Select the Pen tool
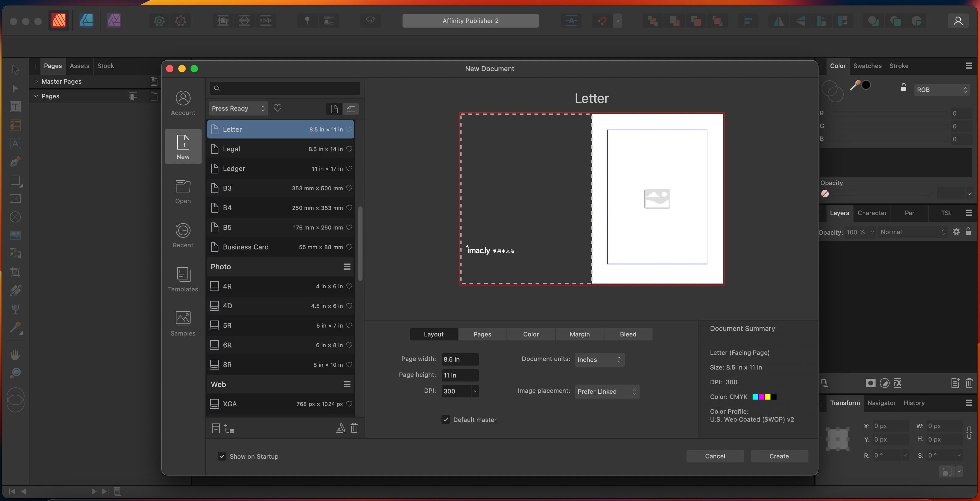Image resolution: width=980 pixels, height=501 pixels. [x=15, y=162]
